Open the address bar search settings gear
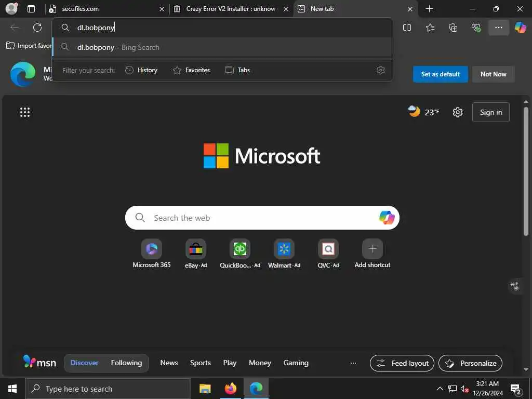 [380, 70]
